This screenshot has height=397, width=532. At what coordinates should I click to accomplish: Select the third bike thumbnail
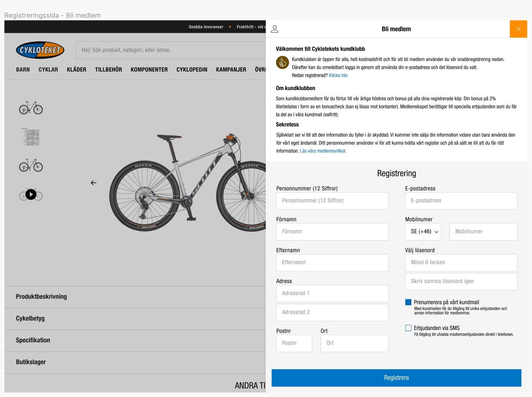(x=31, y=165)
